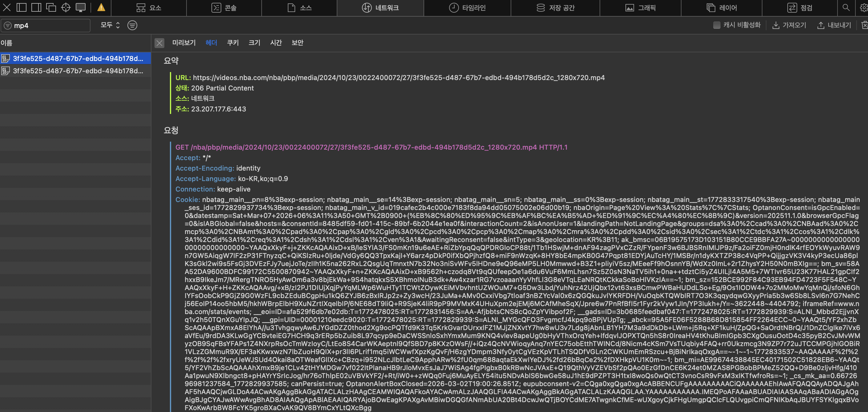The image size is (868, 412).
Task: Switch to the 점검 tab
Action: point(800,8)
